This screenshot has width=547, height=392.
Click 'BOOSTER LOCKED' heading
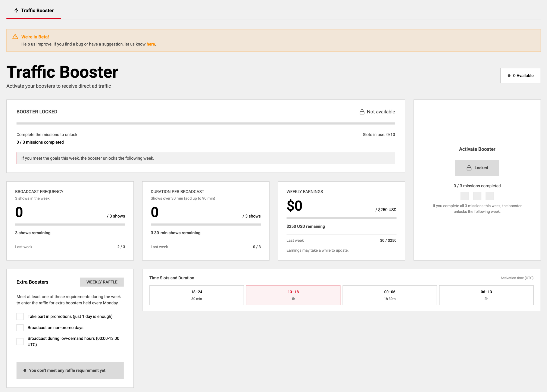(x=37, y=112)
